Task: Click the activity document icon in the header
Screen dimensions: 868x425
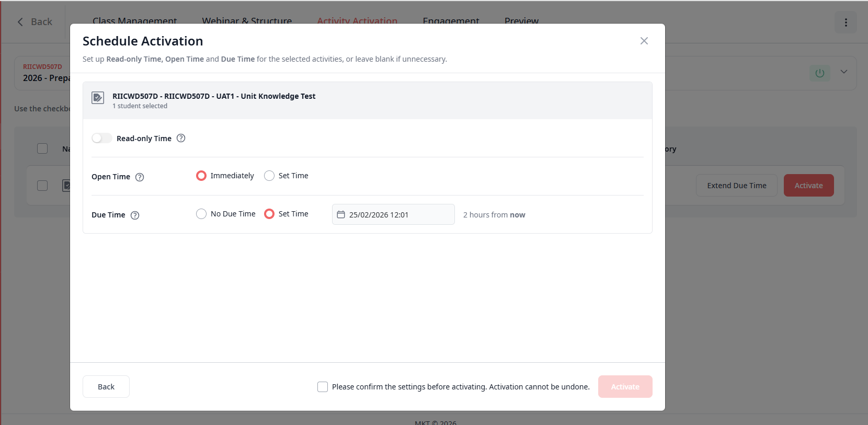Action: (x=98, y=98)
